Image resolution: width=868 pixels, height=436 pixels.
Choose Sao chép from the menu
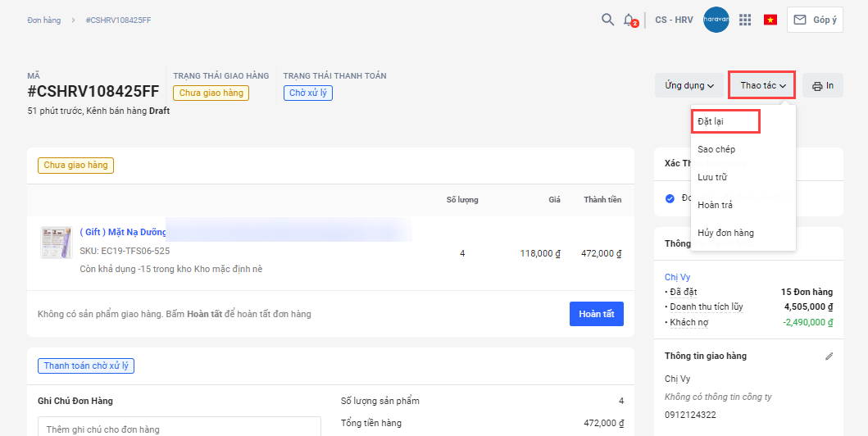pyautogui.click(x=716, y=149)
